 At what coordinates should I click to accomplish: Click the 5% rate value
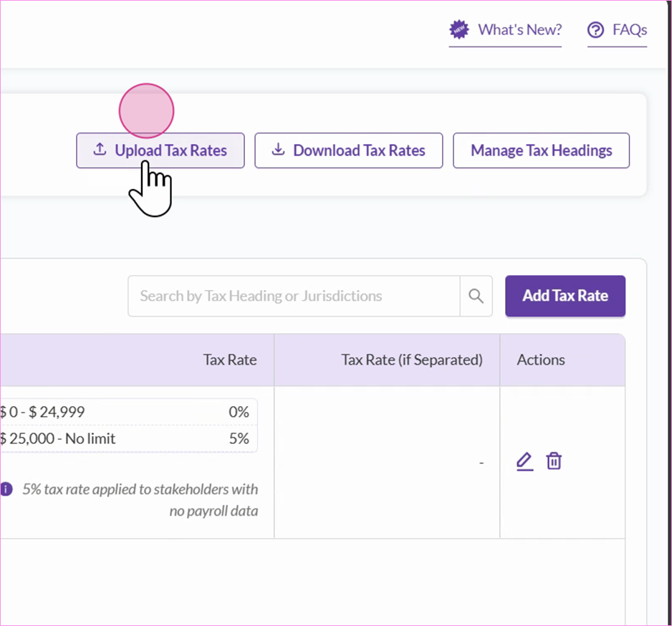[239, 439]
